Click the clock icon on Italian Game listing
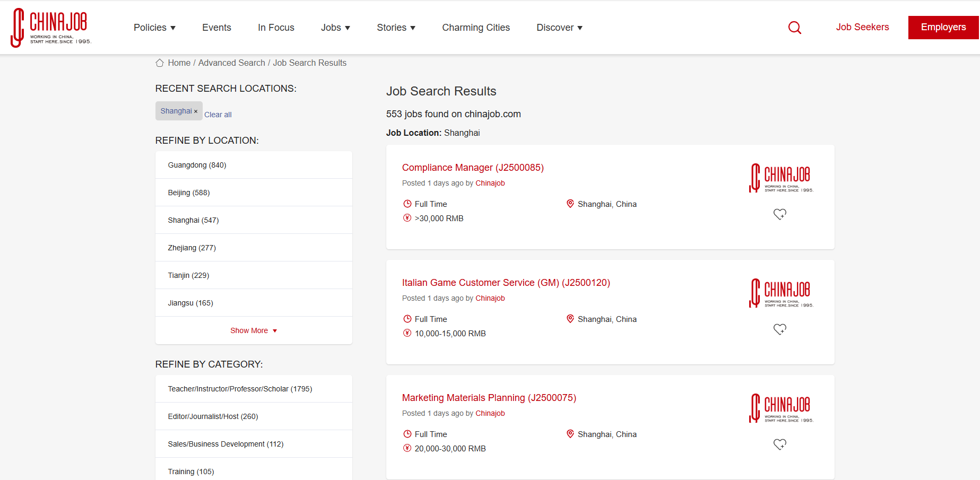 point(407,319)
